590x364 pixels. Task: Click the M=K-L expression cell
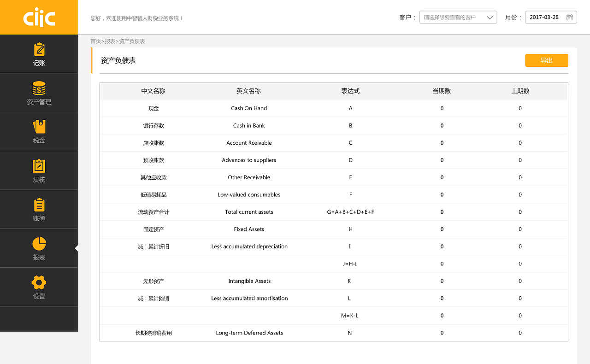(x=350, y=316)
